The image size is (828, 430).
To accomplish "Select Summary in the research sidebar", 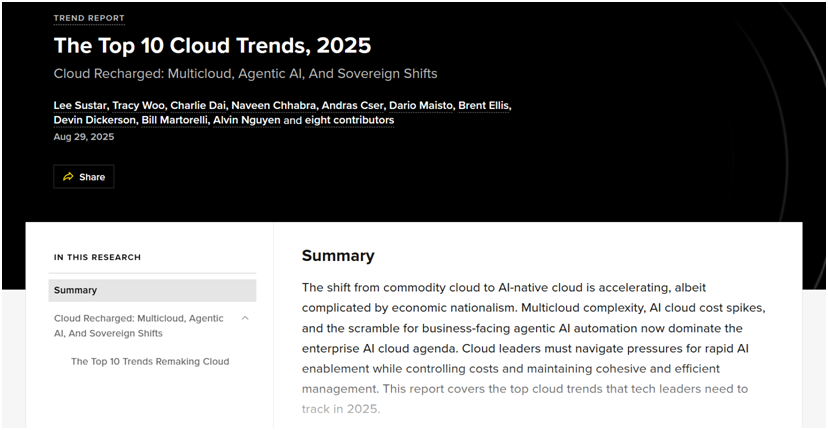I will point(152,290).
